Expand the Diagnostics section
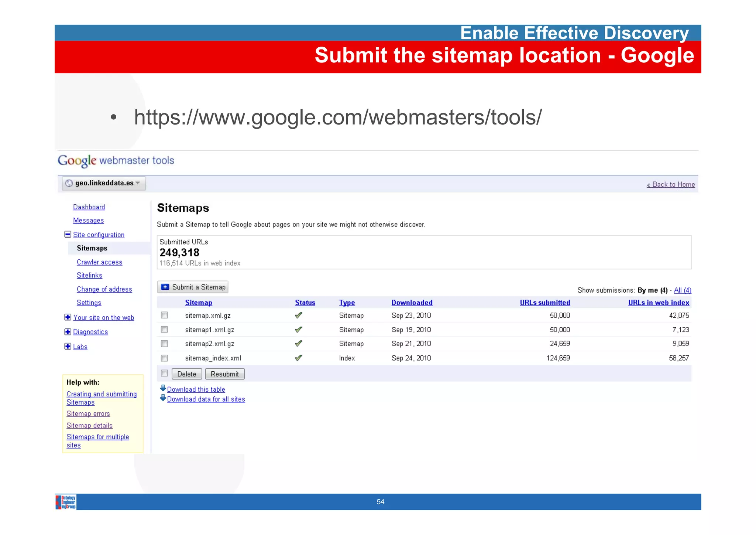The height and width of the screenshot is (535, 756). coord(68,332)
